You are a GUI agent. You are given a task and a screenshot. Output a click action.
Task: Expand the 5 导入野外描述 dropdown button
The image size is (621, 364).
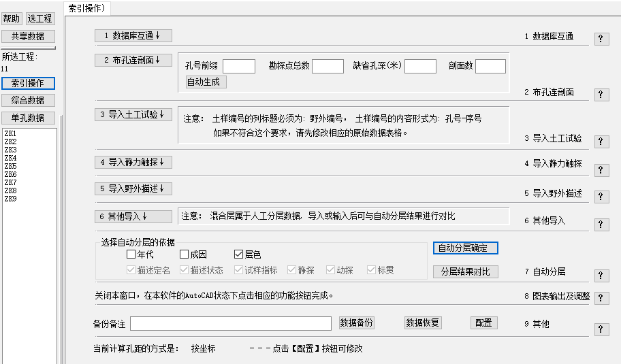coord(133,188)
